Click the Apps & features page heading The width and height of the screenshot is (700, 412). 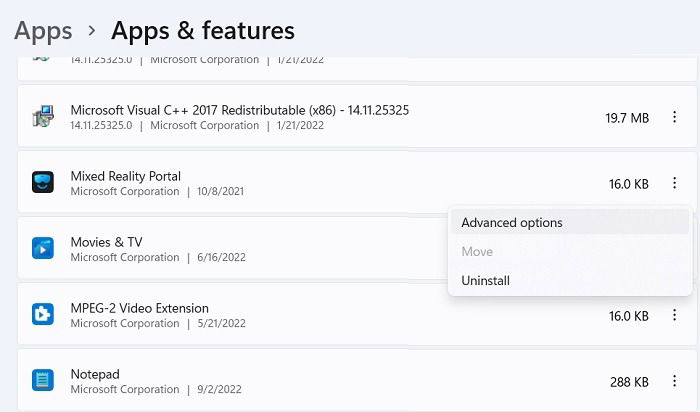pyautogui.click(x=203, y=30)
